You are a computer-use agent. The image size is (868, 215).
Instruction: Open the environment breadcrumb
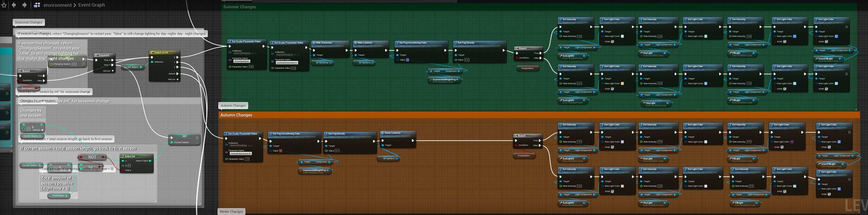[x=57, y=5]
